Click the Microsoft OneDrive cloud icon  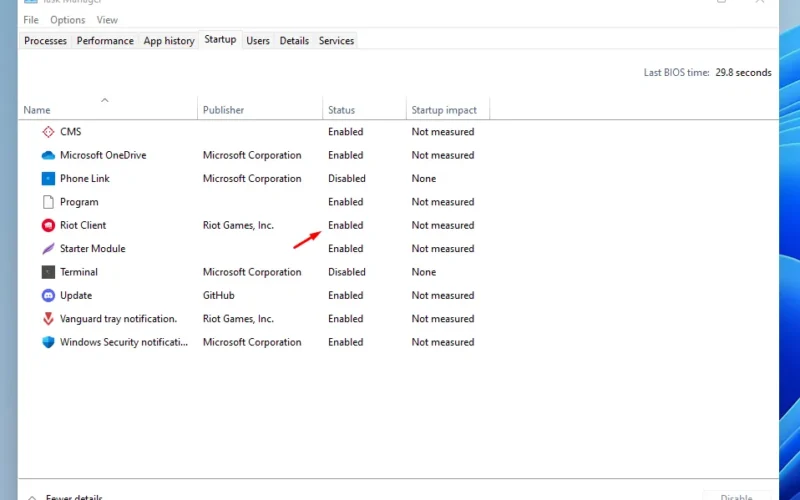(x=48, y=155)
